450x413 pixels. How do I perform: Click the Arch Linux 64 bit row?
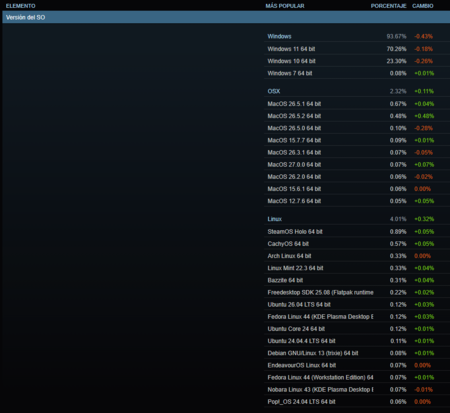(x=357, y=256)
